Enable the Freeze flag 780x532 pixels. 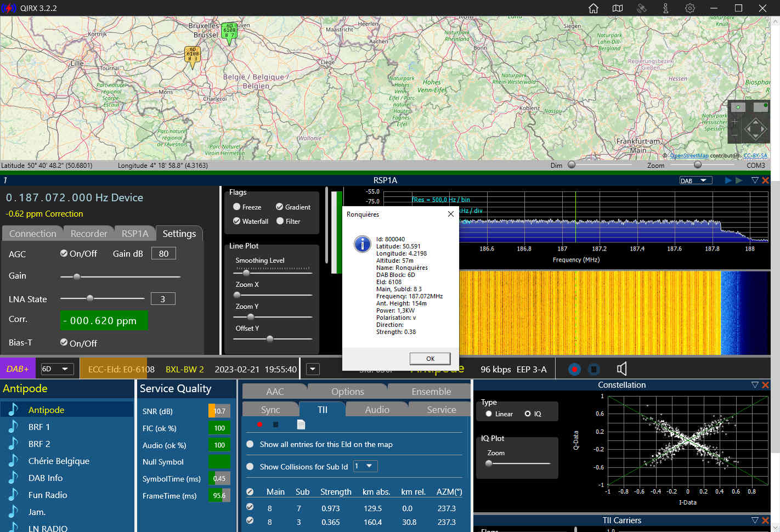[x=237, y=207]
